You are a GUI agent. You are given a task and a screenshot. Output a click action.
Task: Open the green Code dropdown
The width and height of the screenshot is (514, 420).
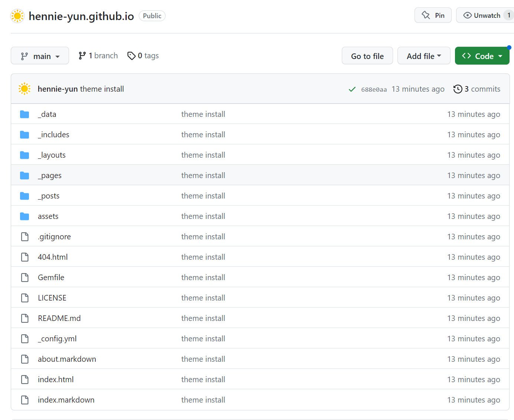tap(482, 56)
